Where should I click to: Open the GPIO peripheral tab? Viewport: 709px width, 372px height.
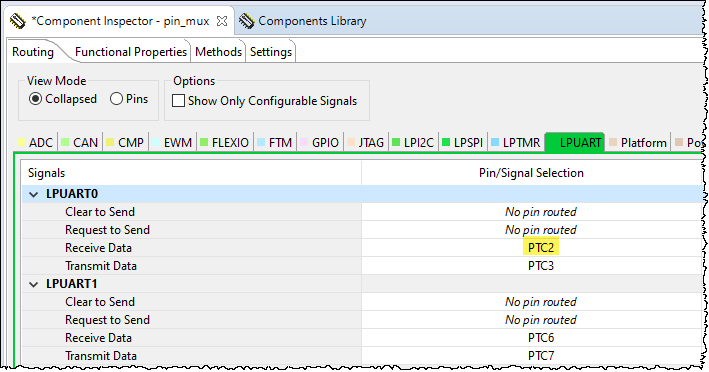pyautogui.click(x=319, y=143)
